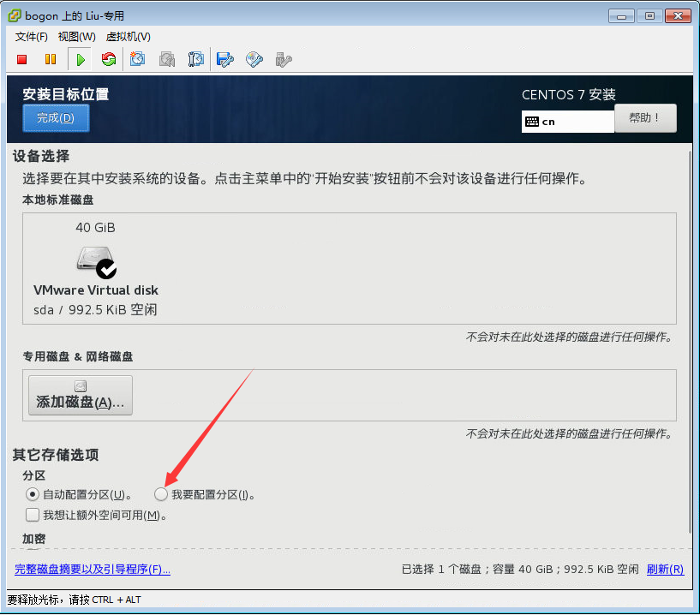Click the cn keyboard layout field
The height and width of the screenshot is (615, 700).
568,122
